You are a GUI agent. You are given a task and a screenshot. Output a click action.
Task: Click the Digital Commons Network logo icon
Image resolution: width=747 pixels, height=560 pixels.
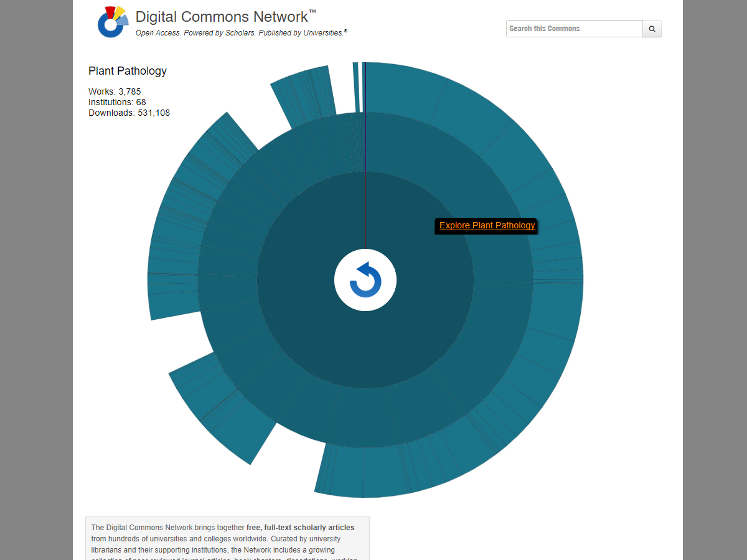113,22
